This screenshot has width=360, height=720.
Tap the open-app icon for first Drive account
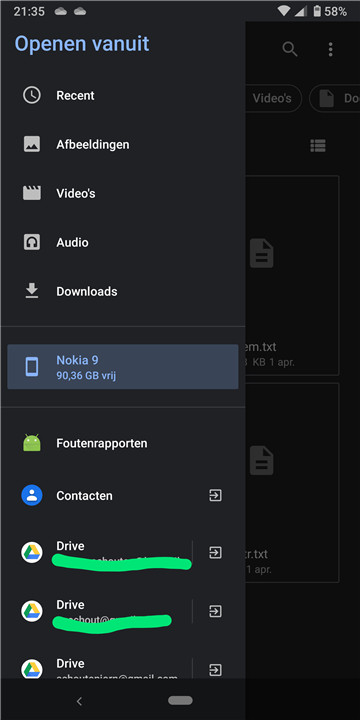click(x=215, y=552)
